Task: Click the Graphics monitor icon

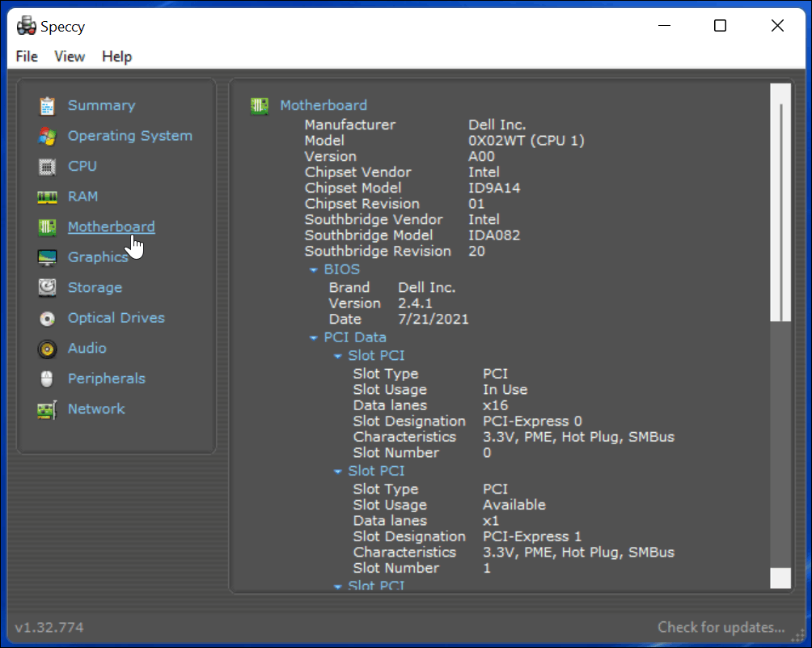Action: click(47, 257)
